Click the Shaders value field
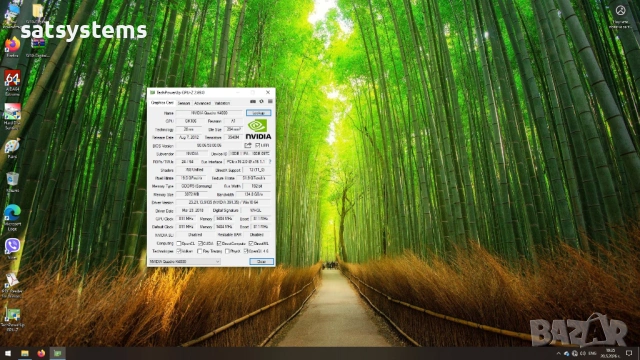Screen dimensions: 640x360 pos(195,170)
